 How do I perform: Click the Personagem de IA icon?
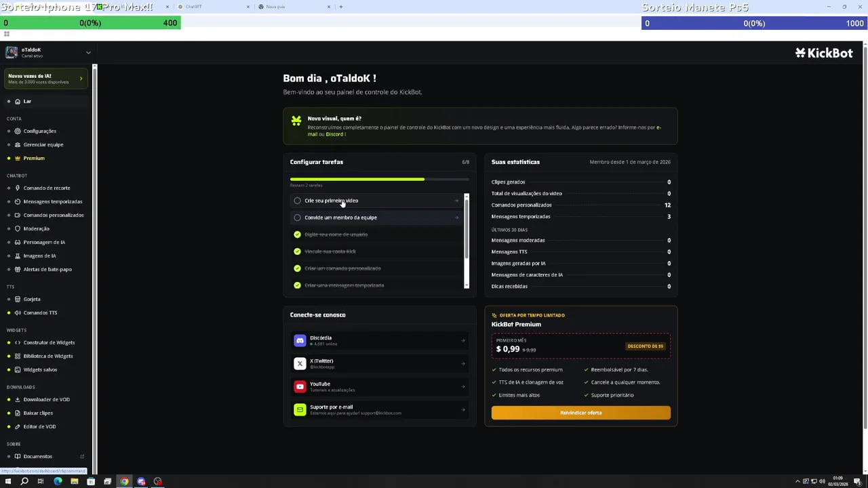(x=18, y=242)
